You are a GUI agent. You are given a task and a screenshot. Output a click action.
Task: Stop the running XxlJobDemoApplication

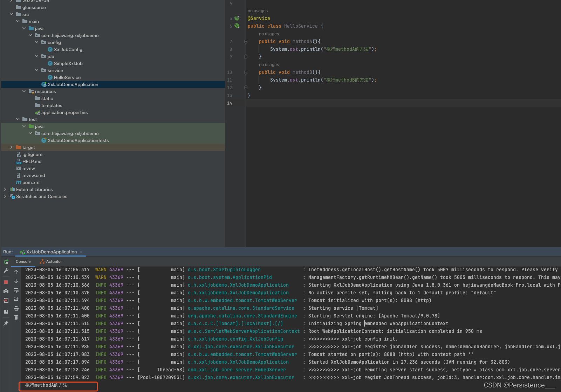pyautogui.click(x=6, y=282)
